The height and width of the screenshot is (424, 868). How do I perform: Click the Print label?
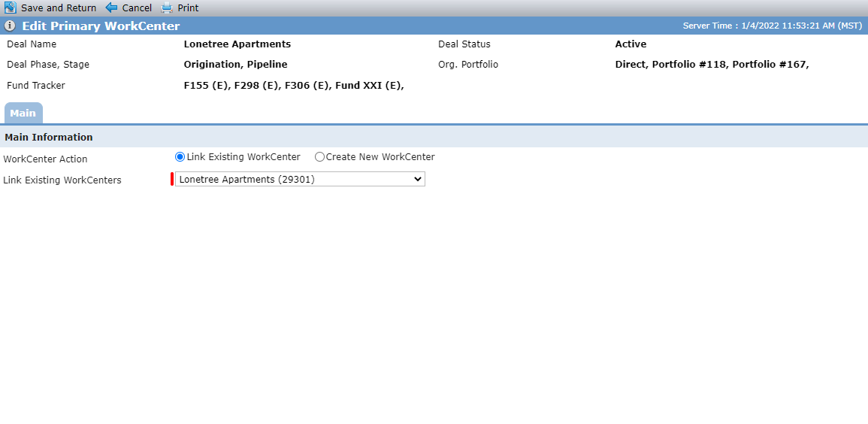pos(188,8)
